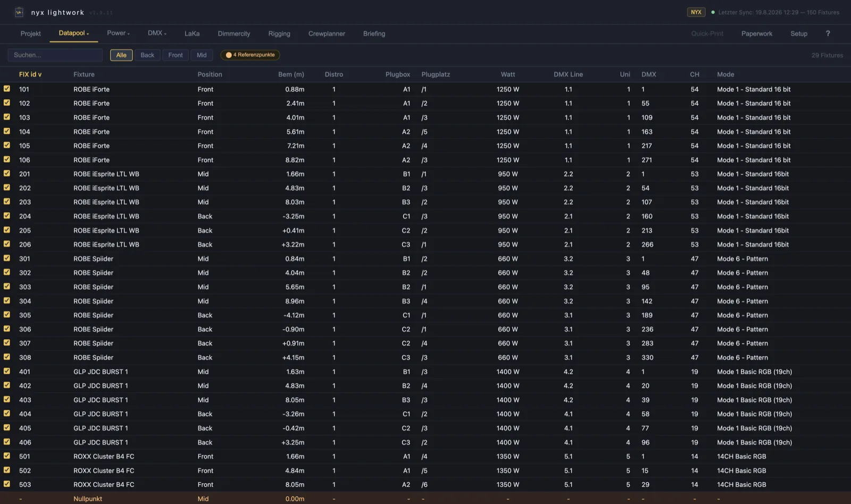The image size is (851, 504).
Task: Go to the Dimmercity tab
Action: (234, 33)
